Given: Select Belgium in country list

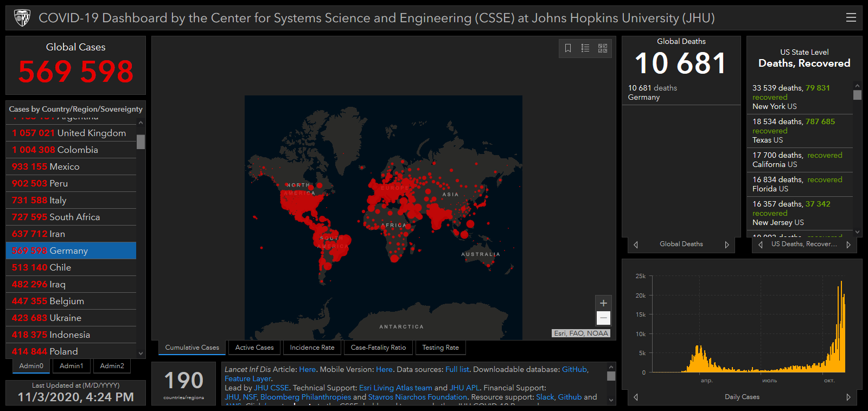Looking at the screenshot, I should coord(71,301).
